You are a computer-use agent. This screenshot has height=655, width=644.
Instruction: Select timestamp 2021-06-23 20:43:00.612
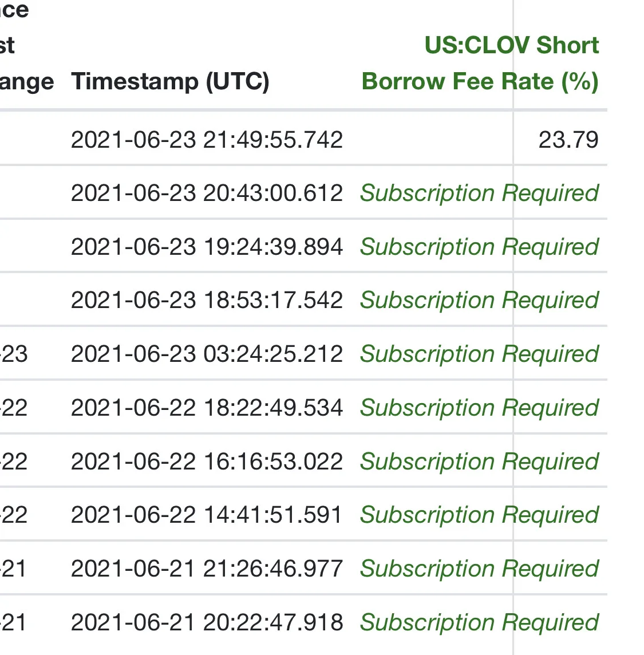[x=207, y=194]
